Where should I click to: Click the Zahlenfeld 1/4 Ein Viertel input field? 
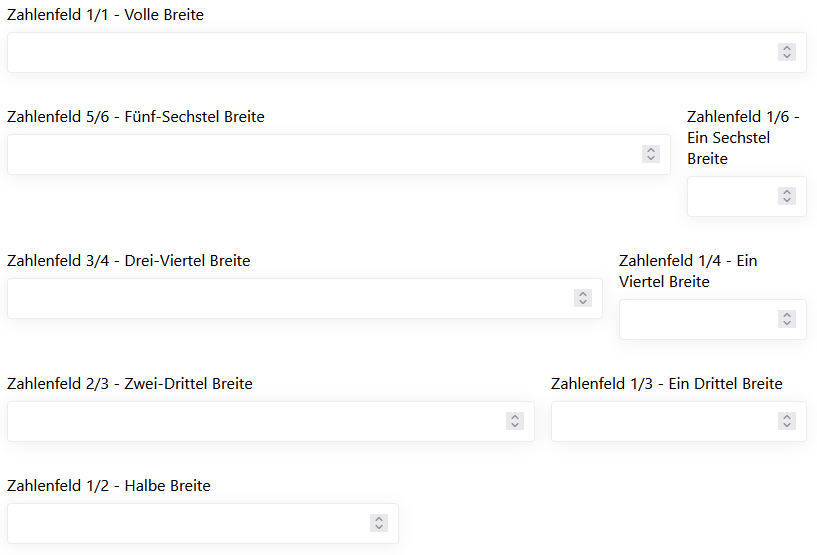[697, 319]
